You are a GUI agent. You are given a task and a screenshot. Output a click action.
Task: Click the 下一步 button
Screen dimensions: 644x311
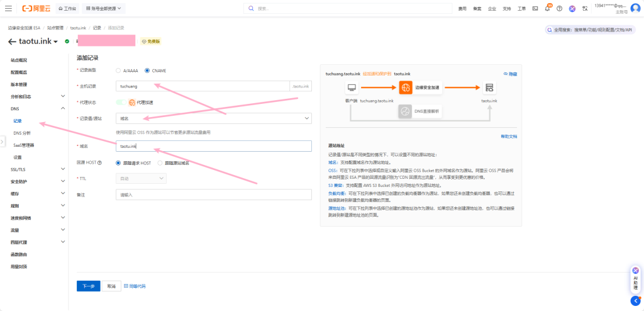pyautogui.click(x=88, y=286)
